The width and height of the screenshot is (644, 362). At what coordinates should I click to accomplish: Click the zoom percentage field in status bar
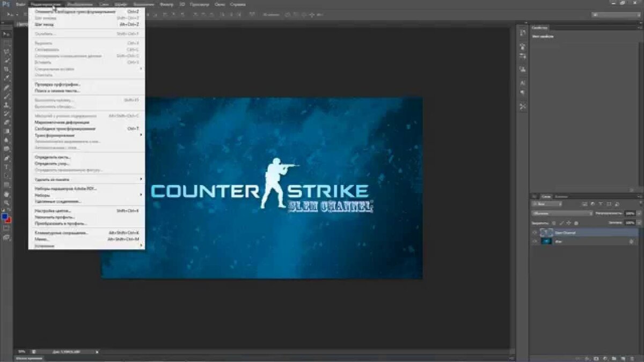pos(22,352)
